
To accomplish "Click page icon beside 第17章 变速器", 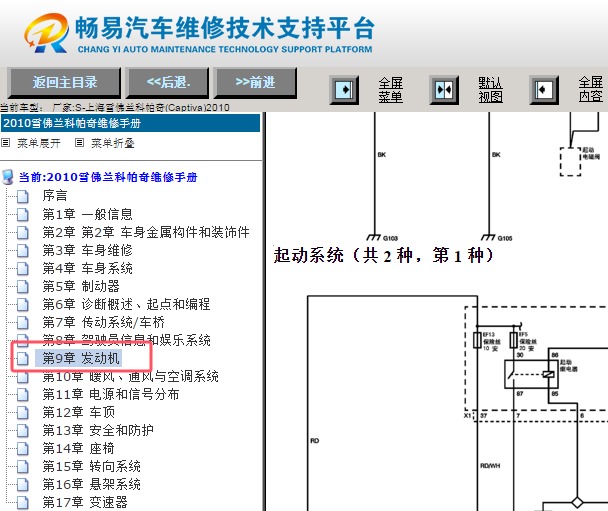I will point(23,503).
